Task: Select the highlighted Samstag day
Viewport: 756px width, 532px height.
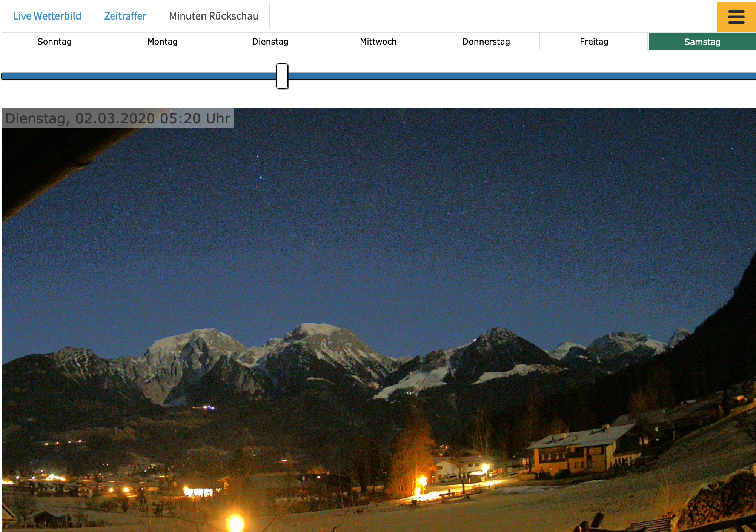Action: (x=702, y=42)
